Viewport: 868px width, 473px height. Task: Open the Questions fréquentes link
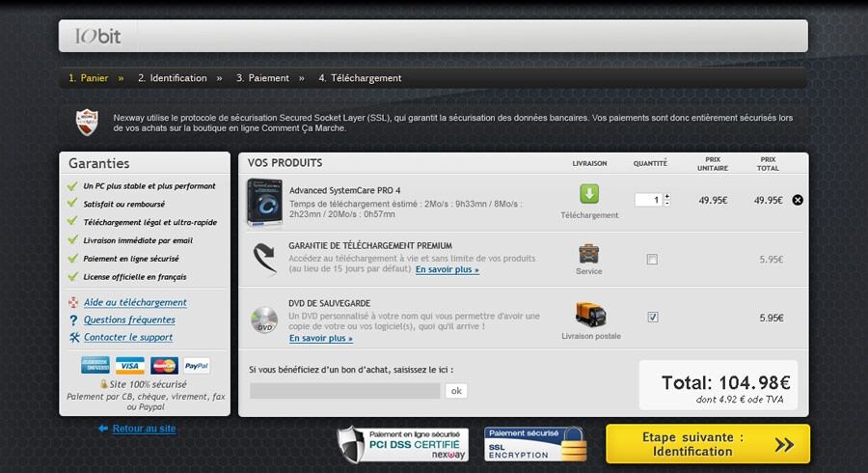click(129, 320)
